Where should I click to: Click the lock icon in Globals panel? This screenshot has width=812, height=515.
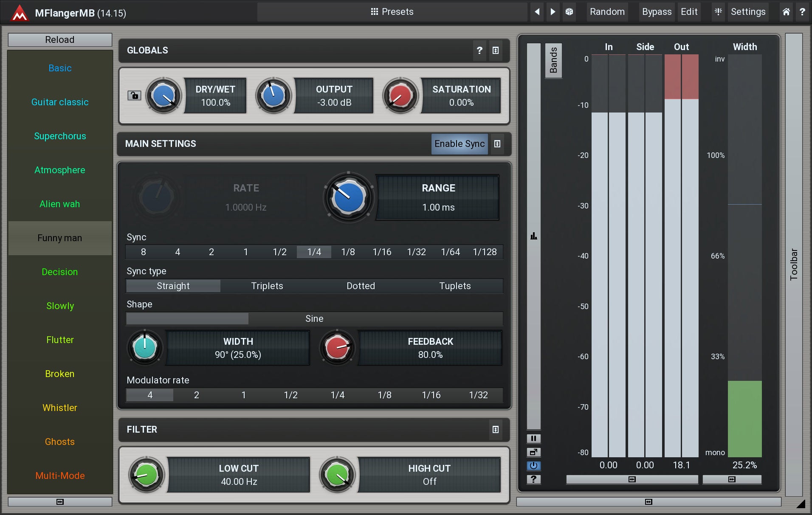click(134, 96)
